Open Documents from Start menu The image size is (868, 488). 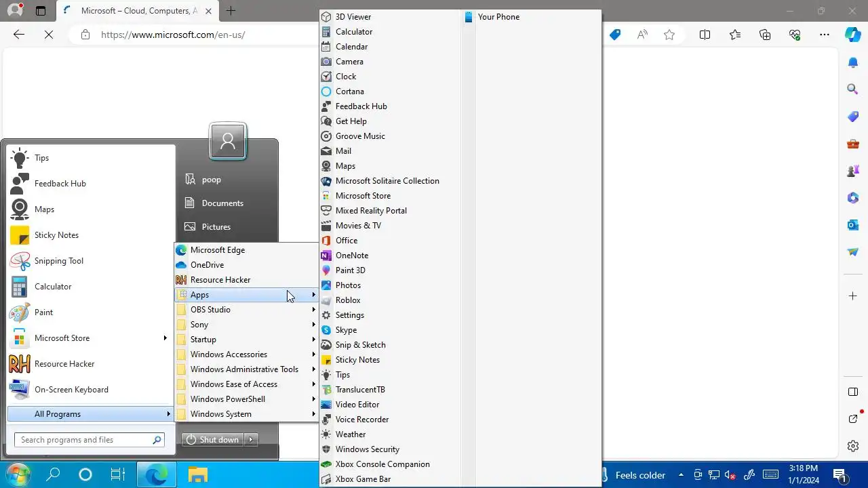coord(228,203)
